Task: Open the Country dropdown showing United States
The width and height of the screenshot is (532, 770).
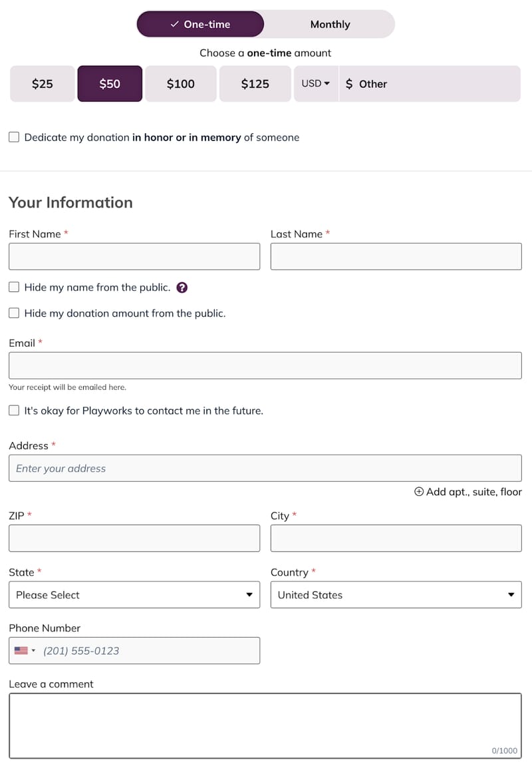Action: click(396, 594)
